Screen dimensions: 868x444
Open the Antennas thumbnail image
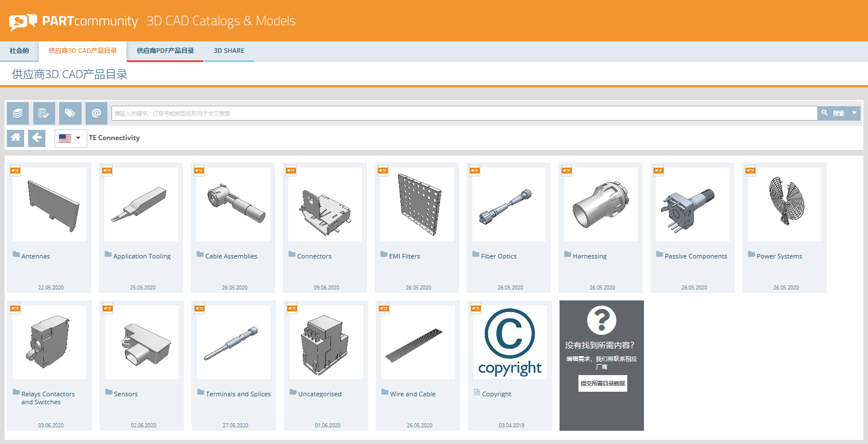coord(49,204)
